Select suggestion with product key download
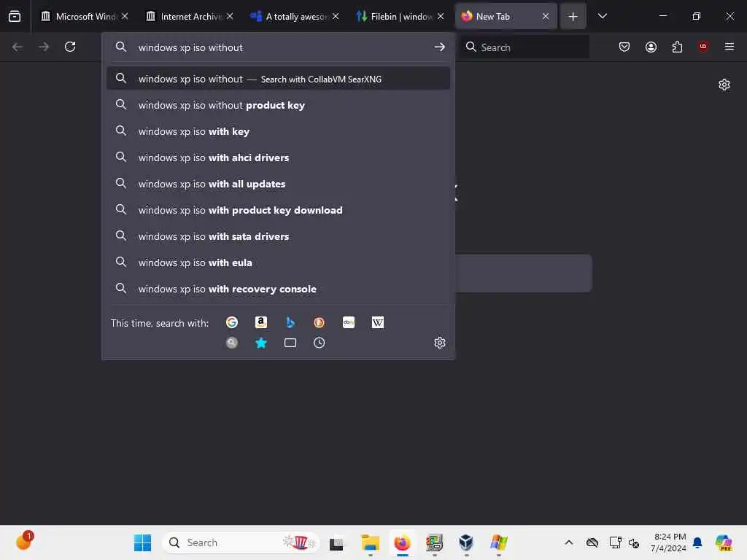Image resolution: width=747 pixels, height=560 pixels. [278, 209]
